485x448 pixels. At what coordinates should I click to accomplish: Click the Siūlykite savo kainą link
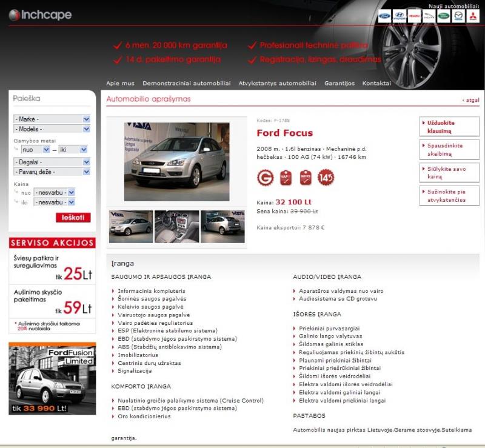click(x=449, y=173)
